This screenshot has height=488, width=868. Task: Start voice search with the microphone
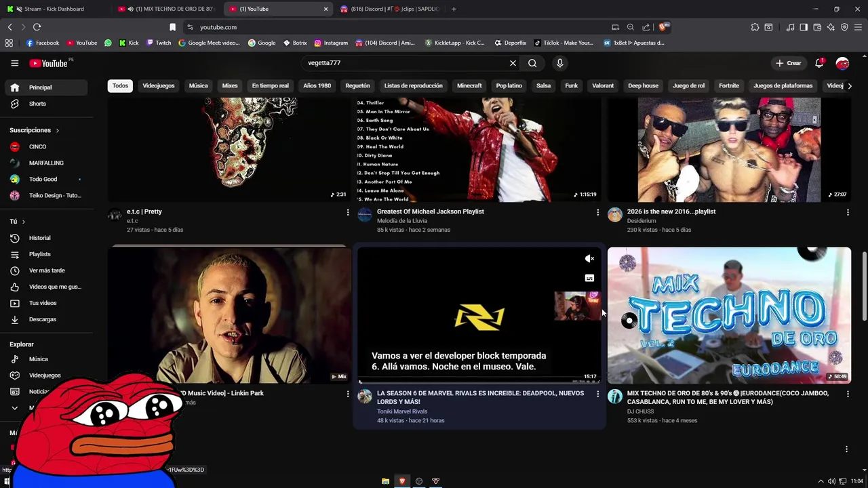559,63
